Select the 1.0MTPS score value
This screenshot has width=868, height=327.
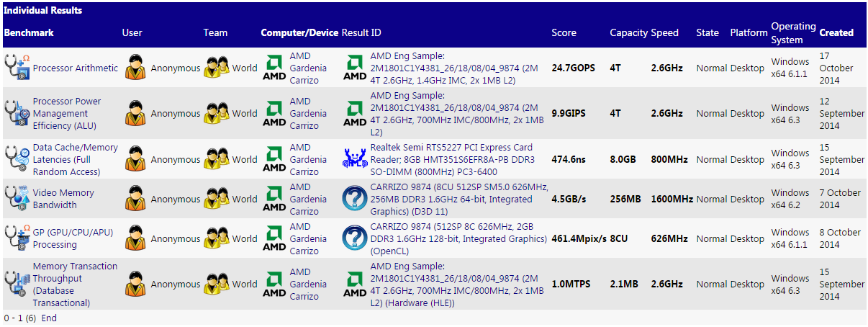tap(571, 284)
